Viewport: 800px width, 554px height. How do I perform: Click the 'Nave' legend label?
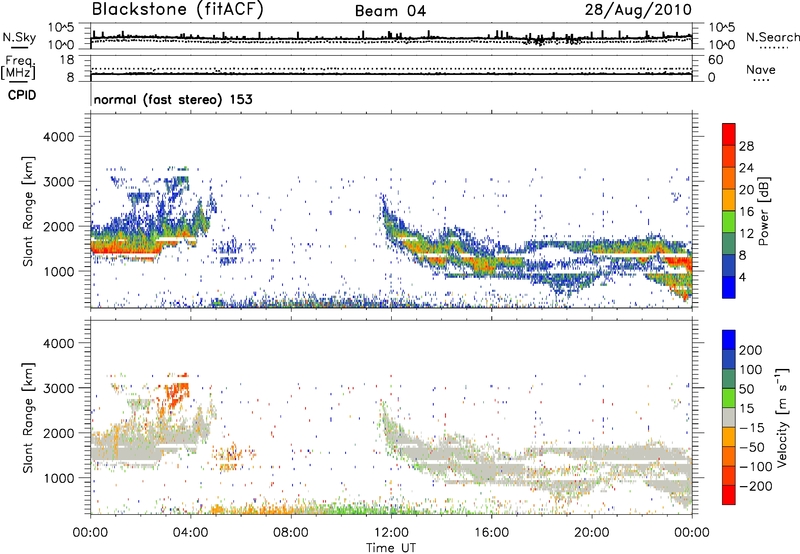[760, 69]
